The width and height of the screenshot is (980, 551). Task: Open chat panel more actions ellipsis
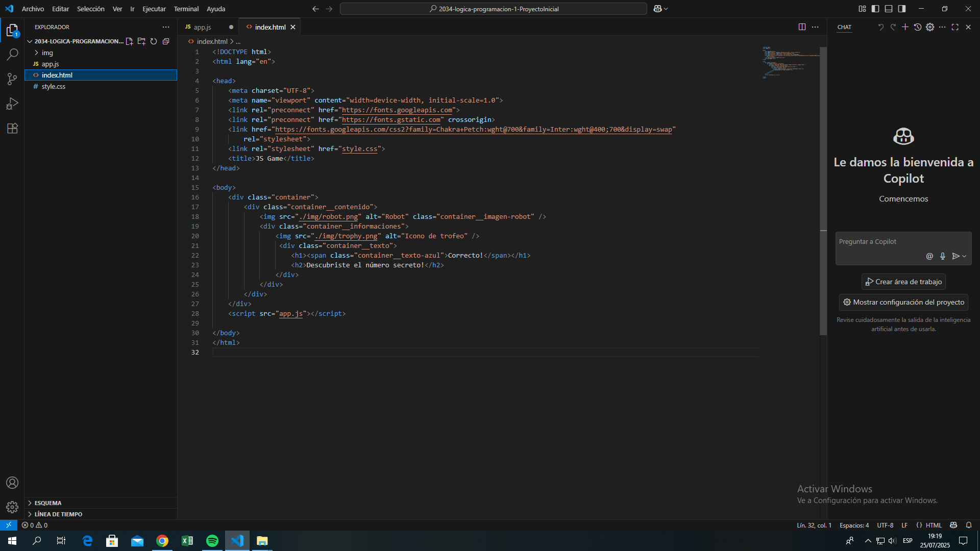(x=942, y=27)
